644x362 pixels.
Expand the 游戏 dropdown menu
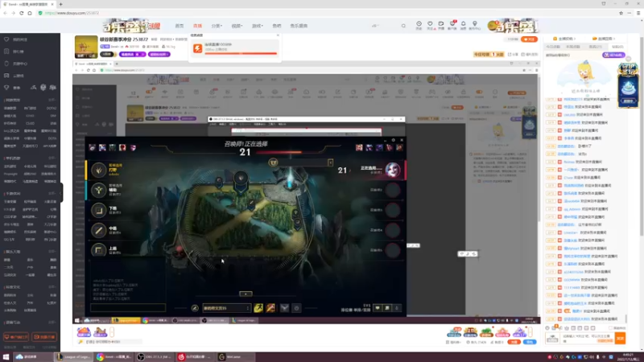257,26
